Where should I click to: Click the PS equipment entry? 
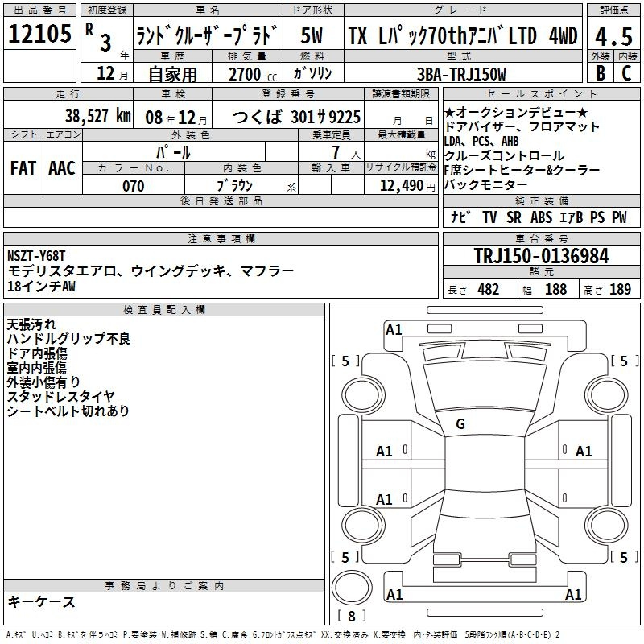[597, 217]
